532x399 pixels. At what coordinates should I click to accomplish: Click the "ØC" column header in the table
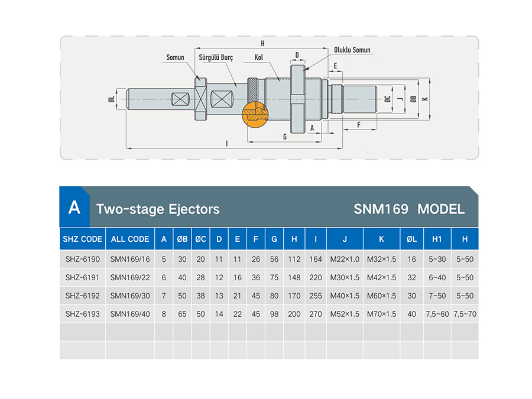200,239
